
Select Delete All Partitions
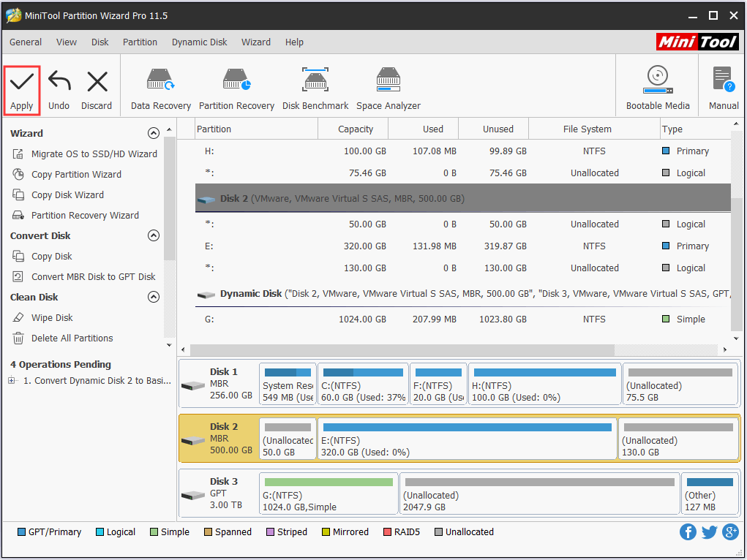coord(63,338)
